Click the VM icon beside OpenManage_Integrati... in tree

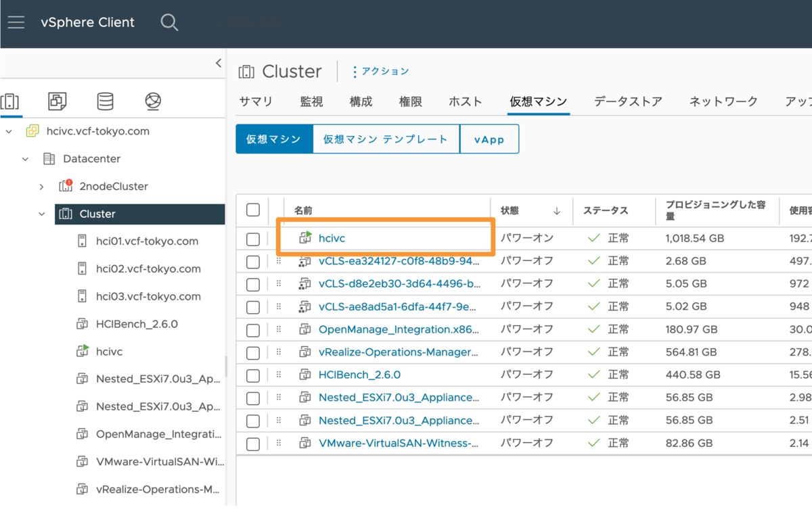pyautogui.click(x=82, y=434)
